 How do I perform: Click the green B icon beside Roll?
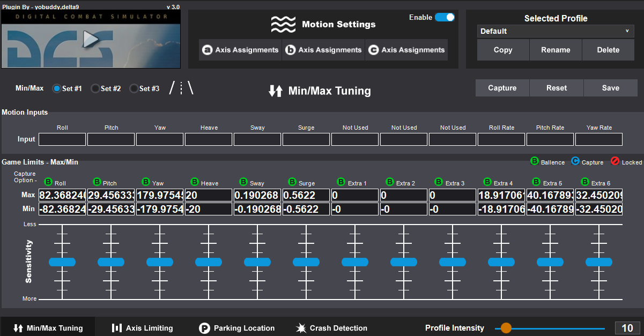click(48, 182)
